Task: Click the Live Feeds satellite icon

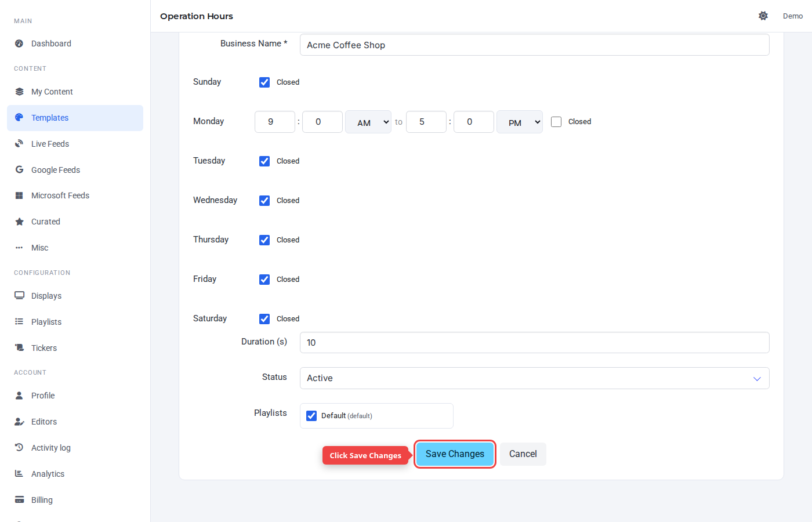Action: coord(19,144)
